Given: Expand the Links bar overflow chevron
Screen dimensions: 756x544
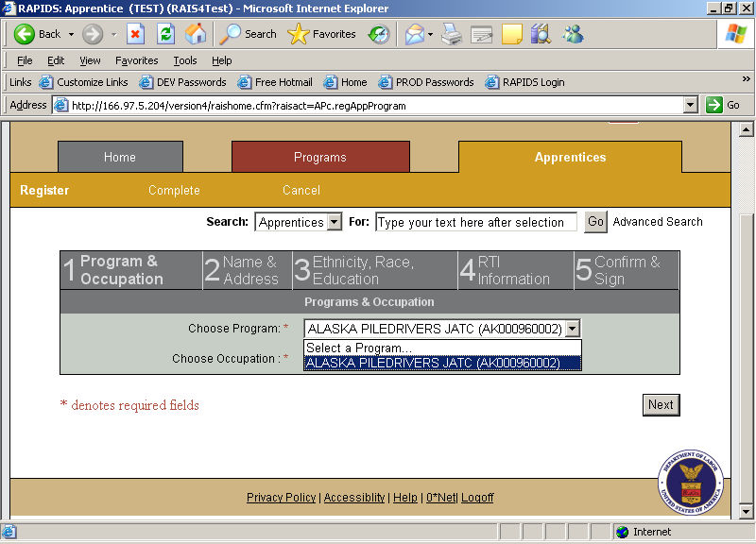Looking at the screenshot, I should [746, 79].
